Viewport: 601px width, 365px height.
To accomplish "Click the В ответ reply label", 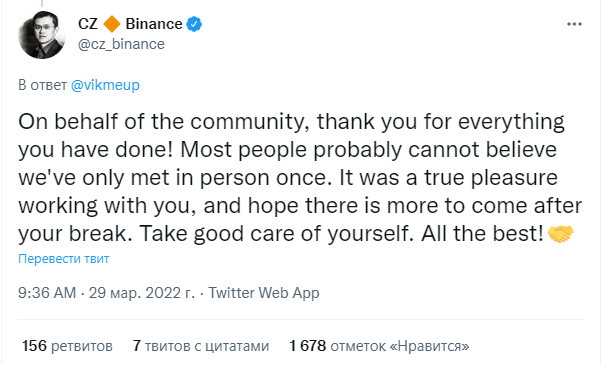I will (x=43, y=85).
